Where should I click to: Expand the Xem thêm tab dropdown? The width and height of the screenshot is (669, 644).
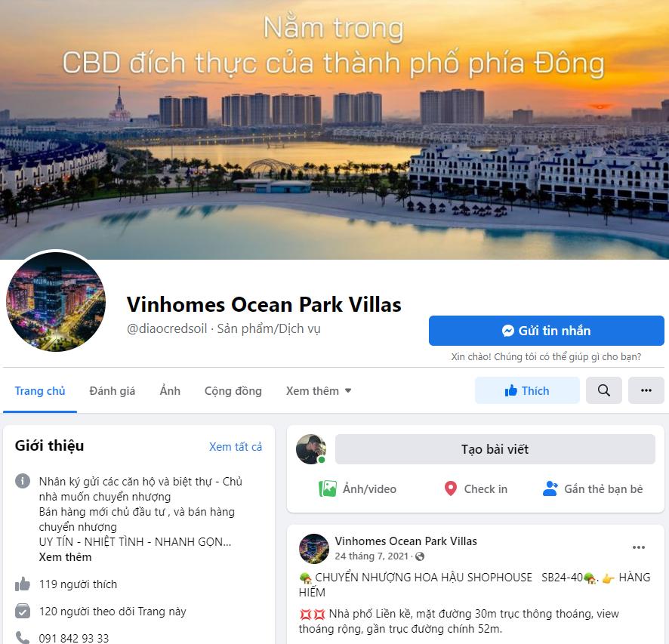click(319, 390)
